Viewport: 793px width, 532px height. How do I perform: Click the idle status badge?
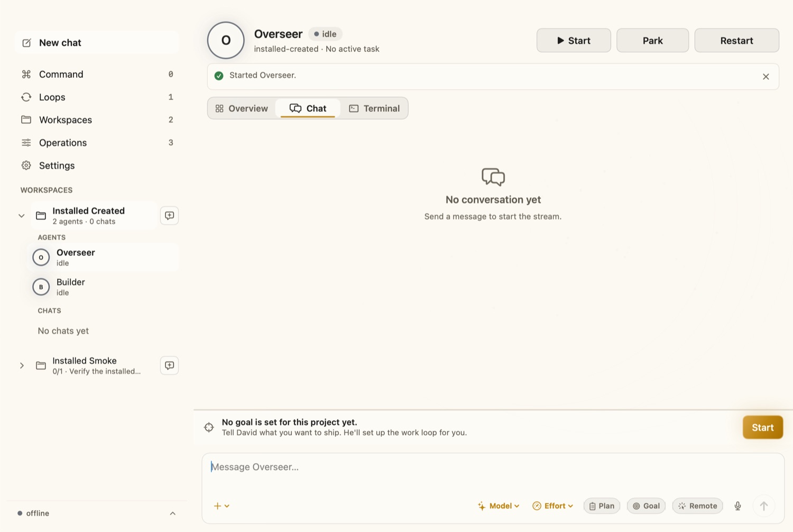(x=325, y=34)
